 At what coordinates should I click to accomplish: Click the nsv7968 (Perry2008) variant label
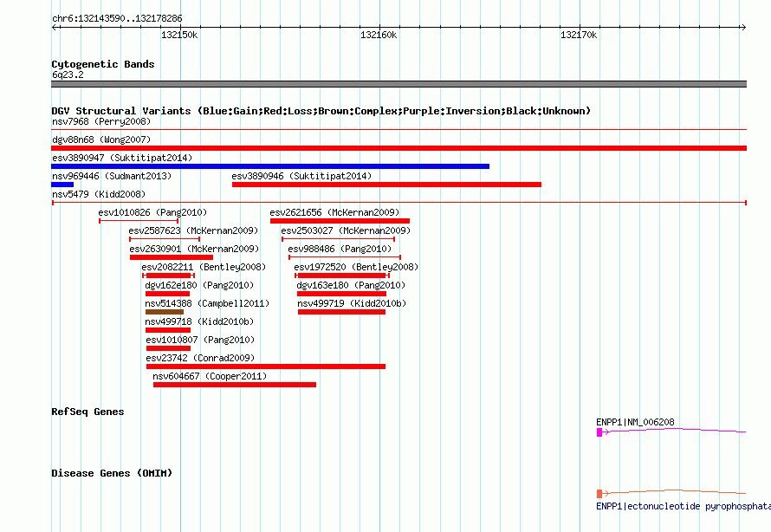pos(101,121)
